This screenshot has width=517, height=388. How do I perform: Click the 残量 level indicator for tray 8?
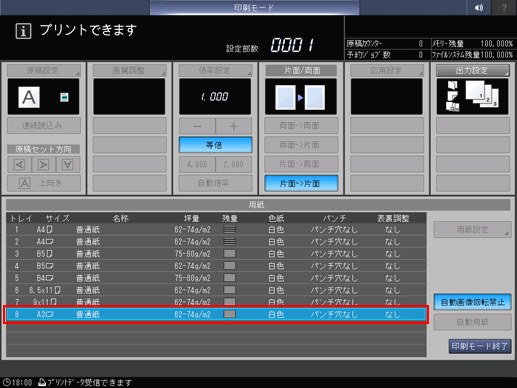point(230,314)
